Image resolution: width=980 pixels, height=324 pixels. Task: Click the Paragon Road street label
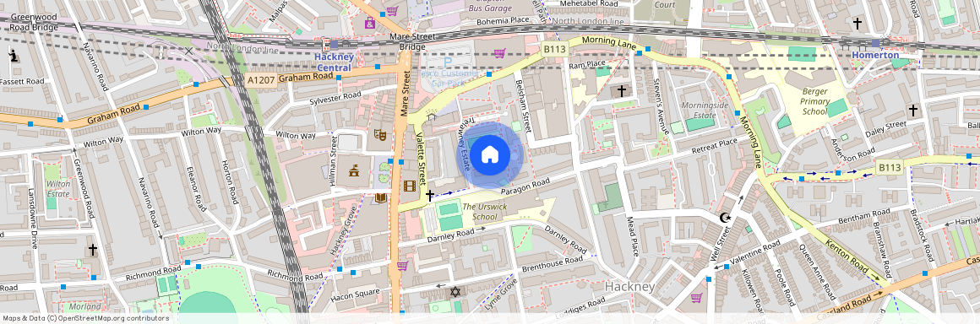525,187
